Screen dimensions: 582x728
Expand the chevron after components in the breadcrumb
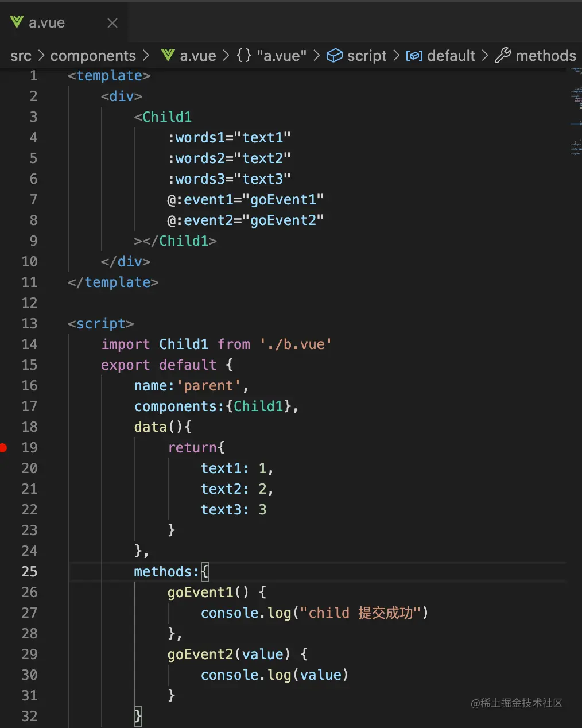pos(146,56)
